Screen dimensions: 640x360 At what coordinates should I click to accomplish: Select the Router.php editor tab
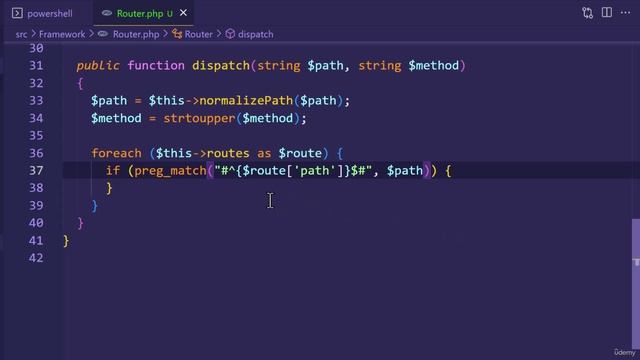click(144, 13)
